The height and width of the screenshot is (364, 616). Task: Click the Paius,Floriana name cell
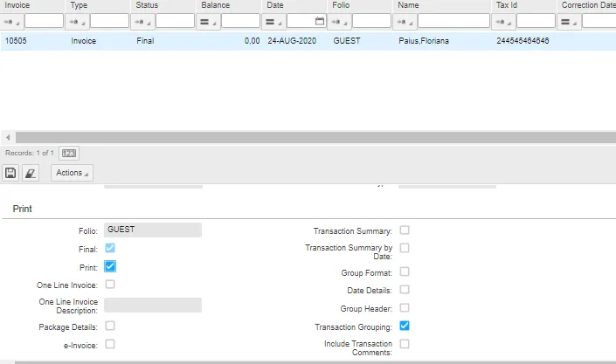424,41
